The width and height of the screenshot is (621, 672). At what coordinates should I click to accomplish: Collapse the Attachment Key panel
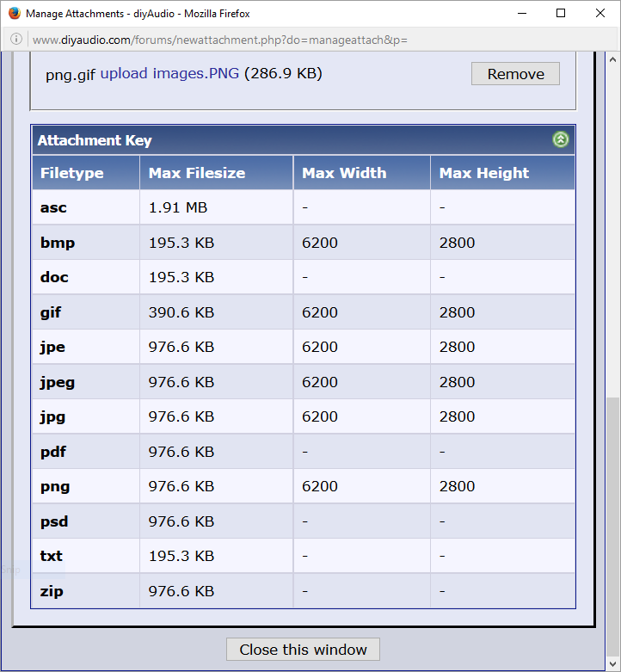(x=560, y=139)
